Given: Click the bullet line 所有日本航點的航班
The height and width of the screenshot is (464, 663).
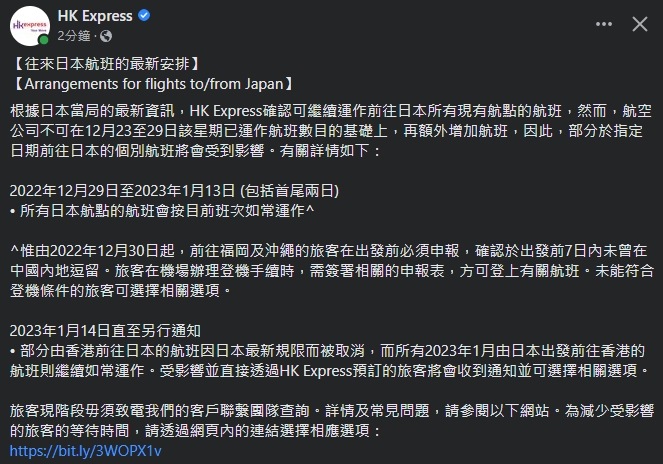Looking at the screenshot, I should [x=162, y=211].
